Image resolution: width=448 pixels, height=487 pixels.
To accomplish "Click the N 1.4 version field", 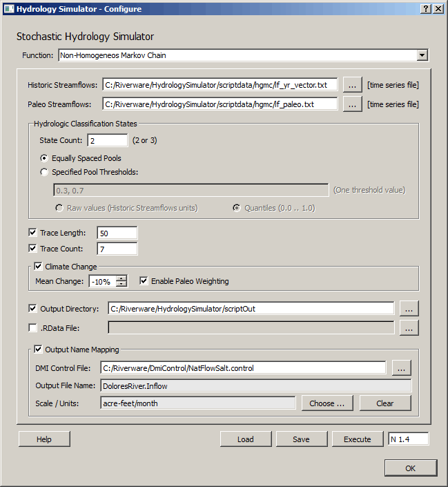I will pyautogui.click(x=408, y=439).
